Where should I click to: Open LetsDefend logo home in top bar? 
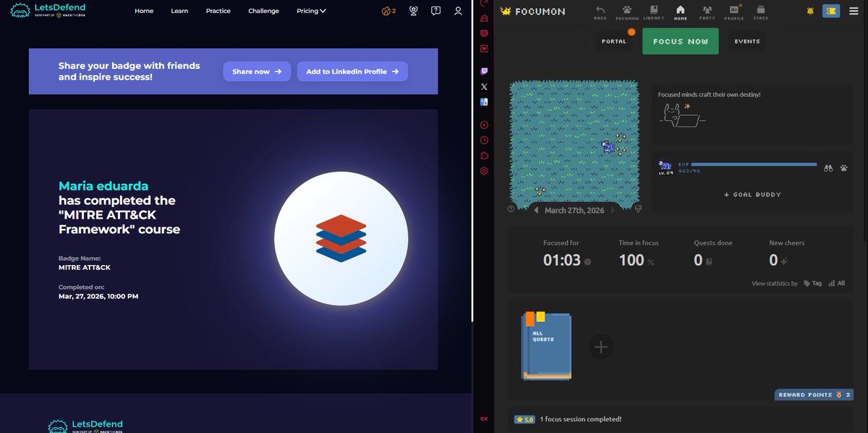[48, 10]
